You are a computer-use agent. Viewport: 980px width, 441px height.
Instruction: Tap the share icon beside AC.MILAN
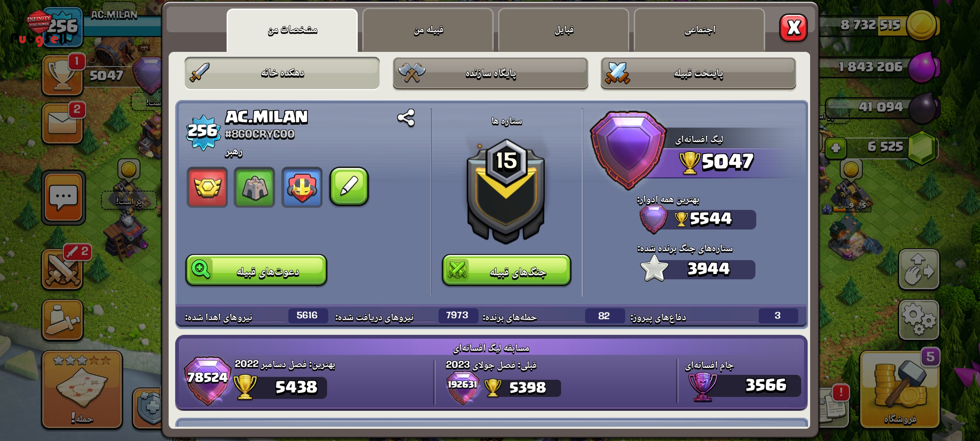point(406,118)
